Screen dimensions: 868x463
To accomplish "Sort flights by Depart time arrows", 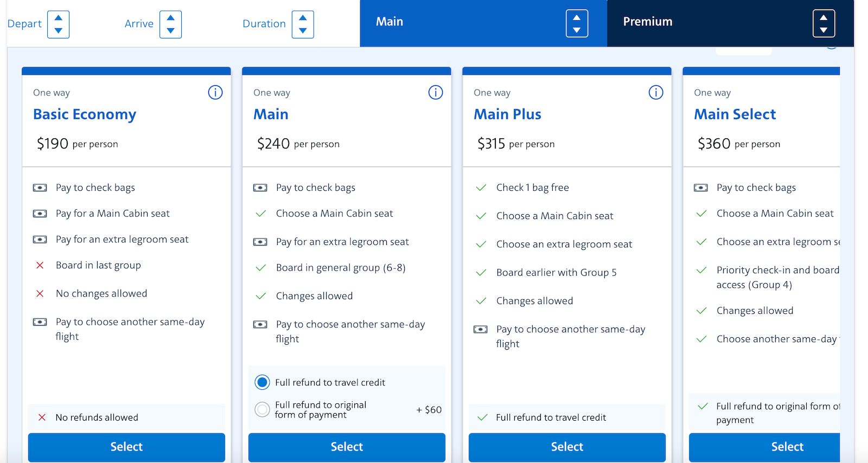I will coord(59,24).
